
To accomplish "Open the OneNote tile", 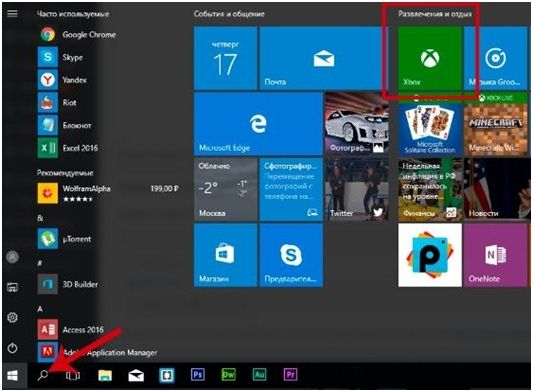I will pyautogui.click(x=496, y=255).
